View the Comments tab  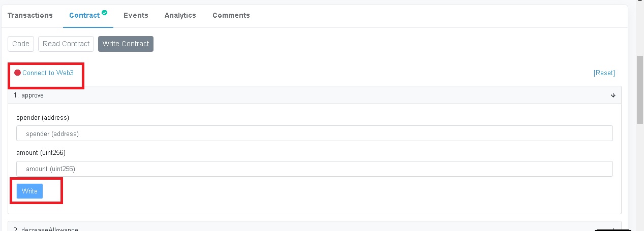pyautogui.click(x=231, y=15)
